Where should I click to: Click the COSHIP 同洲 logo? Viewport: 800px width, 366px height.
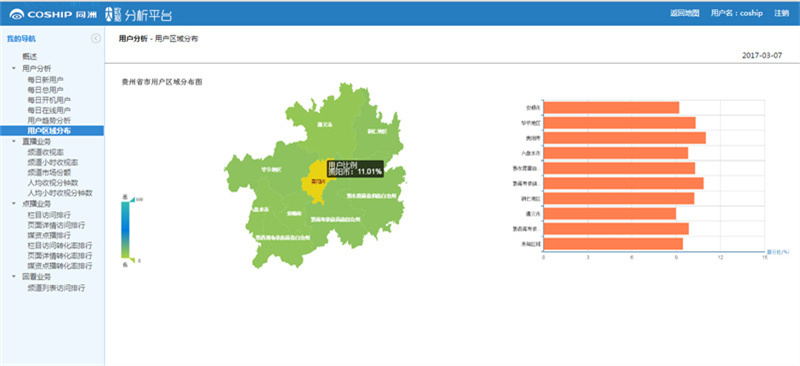point(53,14)
